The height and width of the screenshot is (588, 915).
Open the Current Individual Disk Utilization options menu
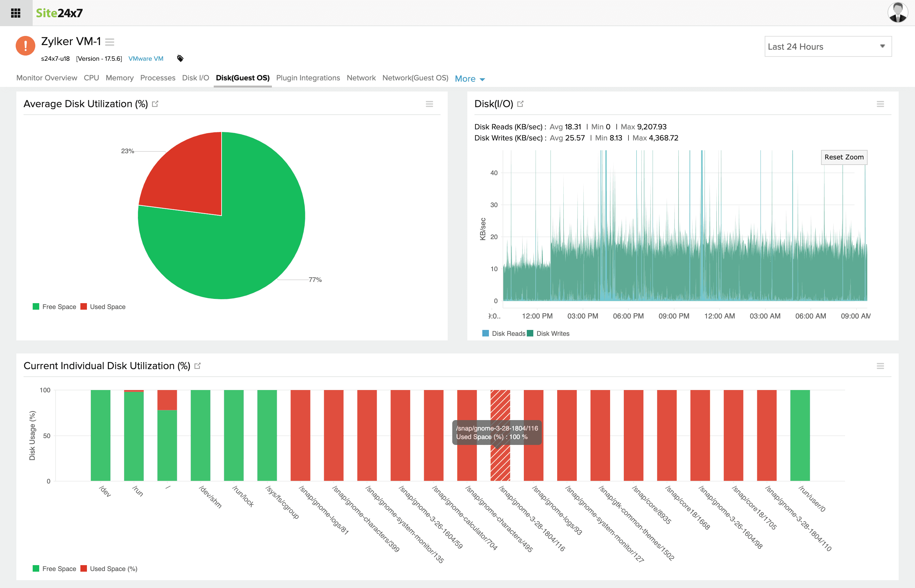coord(881,366)
